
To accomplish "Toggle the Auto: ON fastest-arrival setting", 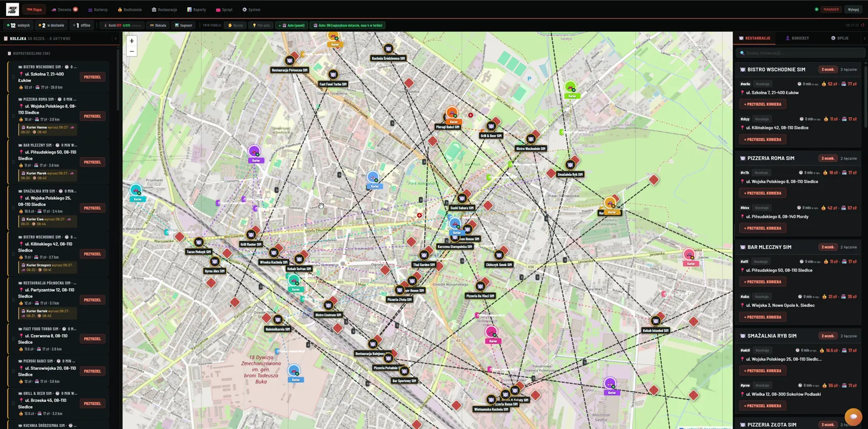I will click(x=347, y=26).
